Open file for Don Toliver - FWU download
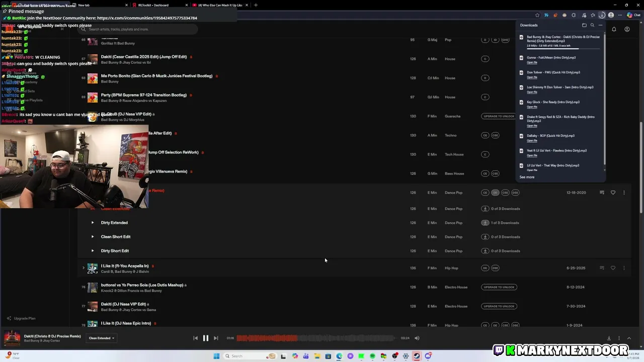644x362 pixels. point(532,77)
